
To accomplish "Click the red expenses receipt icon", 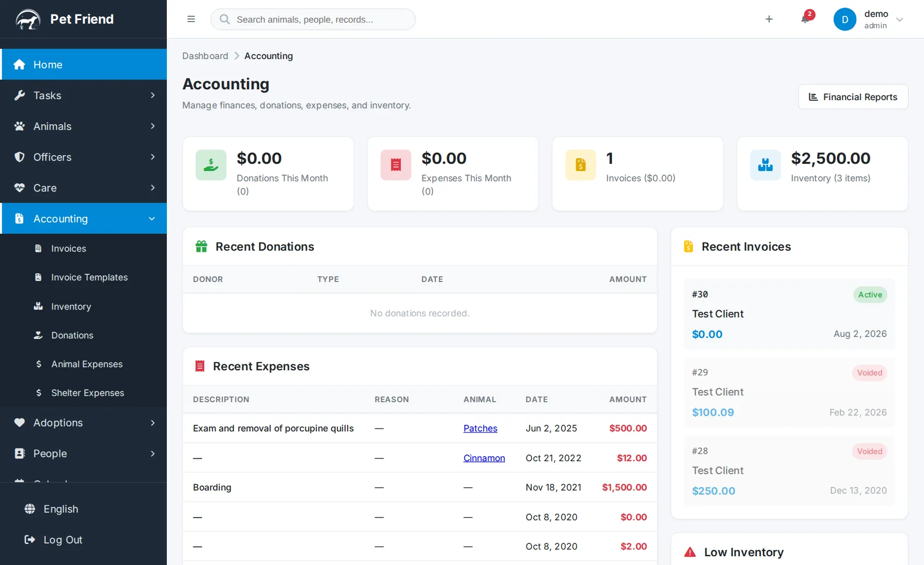I will pyautogui.click(x=396, y=165).
